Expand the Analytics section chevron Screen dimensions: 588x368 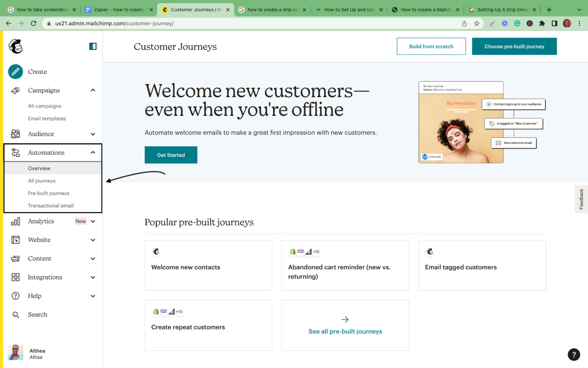pyautogui.click(x=93, y=221)
